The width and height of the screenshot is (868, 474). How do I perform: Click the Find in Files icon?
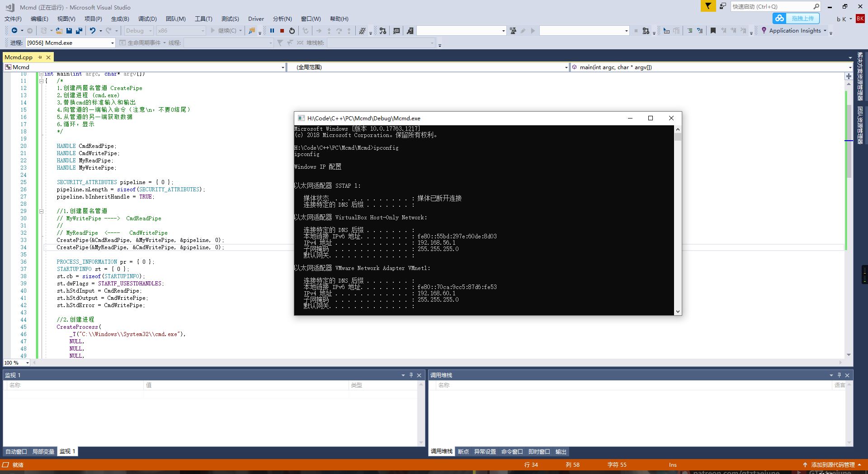pyautogui.click(x=252, y=31)
